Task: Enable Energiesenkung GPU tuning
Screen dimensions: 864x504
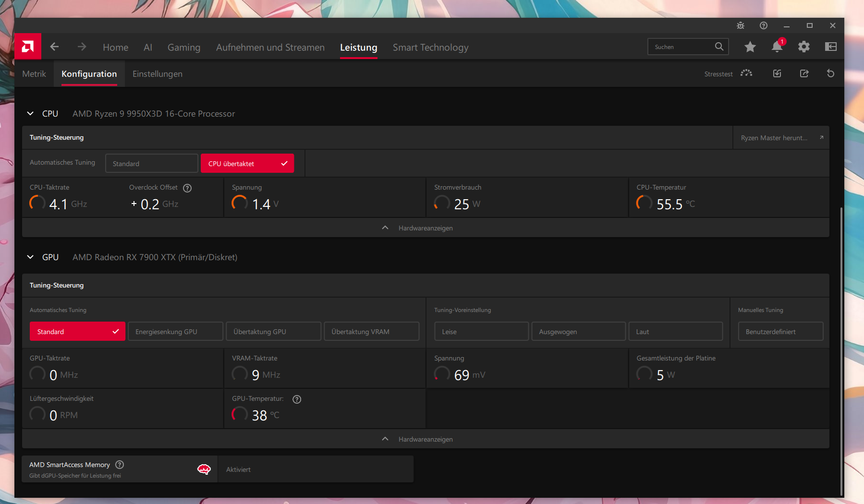Action: click(x=175, y=332)
